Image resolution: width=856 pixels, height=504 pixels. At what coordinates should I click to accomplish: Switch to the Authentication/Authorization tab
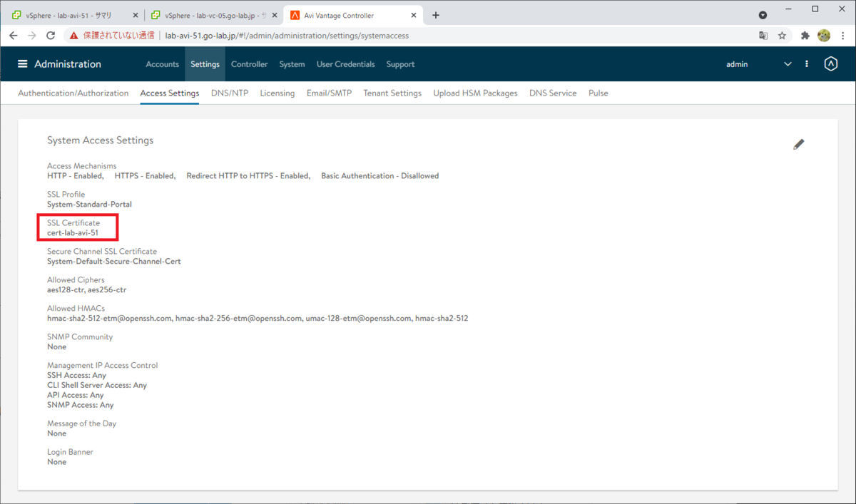tap(73, 93)
